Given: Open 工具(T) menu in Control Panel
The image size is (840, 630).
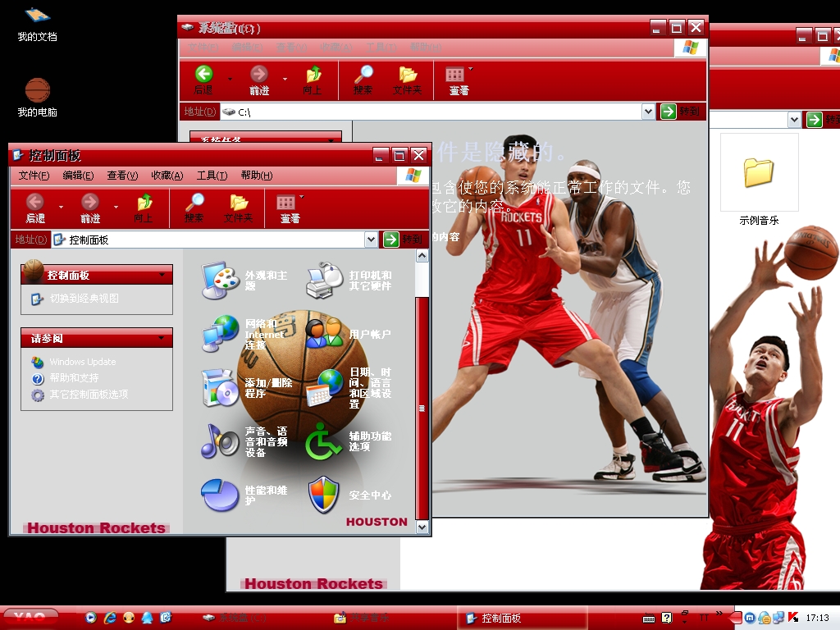Looking at the screenshot, I should 212,176.
